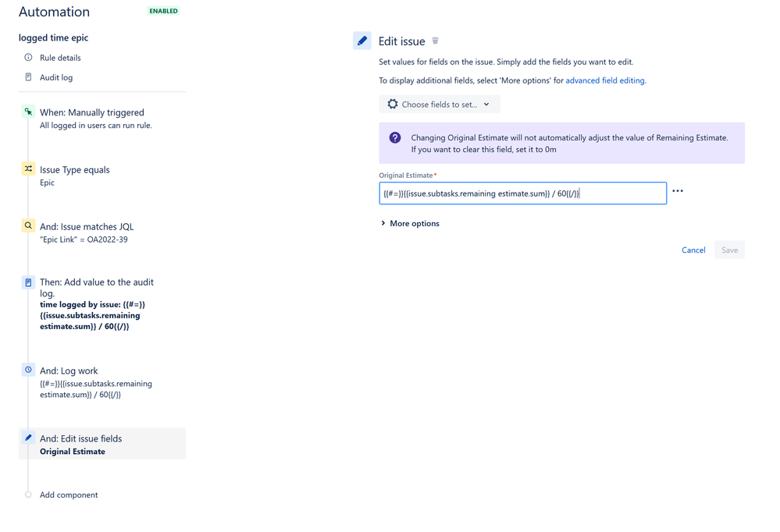The height and width of the screenshot is (532, 780).
Task: Click the trash icon beside Edit issue
Action: click(x=435, y=41)
